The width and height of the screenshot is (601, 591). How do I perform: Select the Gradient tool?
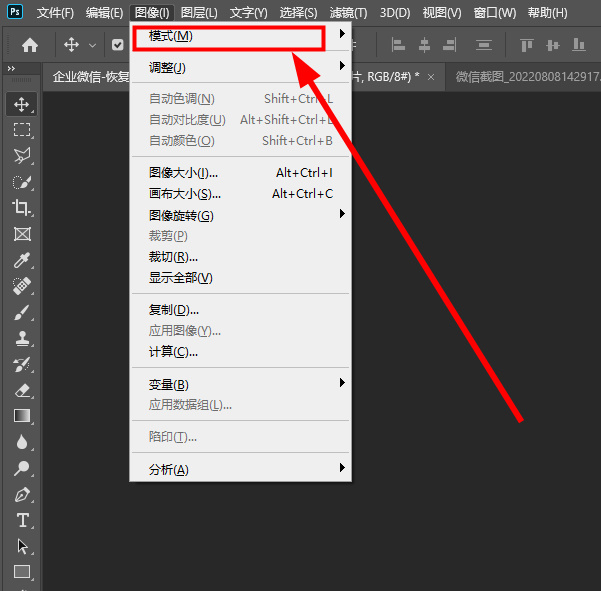point(22,416)
